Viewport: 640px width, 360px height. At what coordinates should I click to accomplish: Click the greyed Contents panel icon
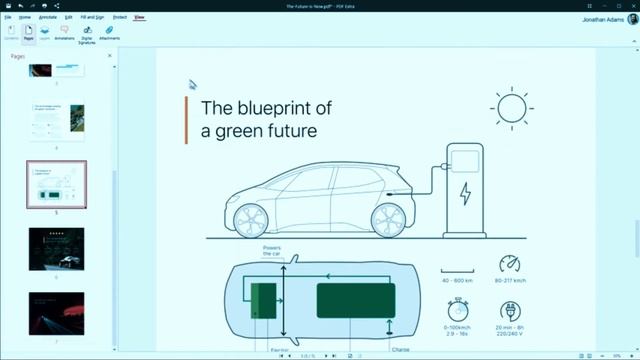11,33
